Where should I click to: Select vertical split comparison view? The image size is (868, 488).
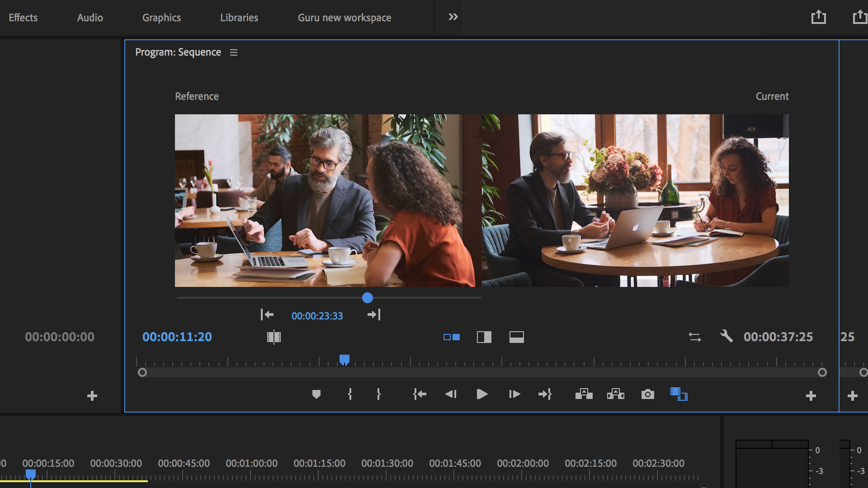pyautogui.click(x=484, y=337)
